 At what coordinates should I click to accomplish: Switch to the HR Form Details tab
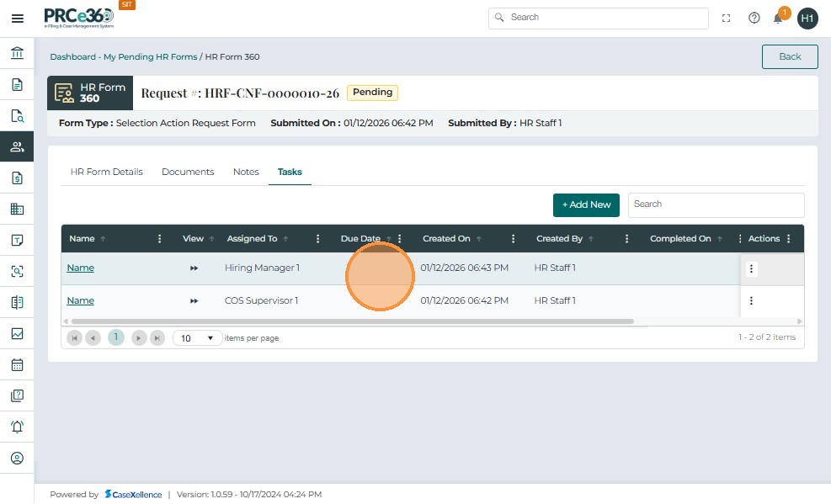(107, 172)
